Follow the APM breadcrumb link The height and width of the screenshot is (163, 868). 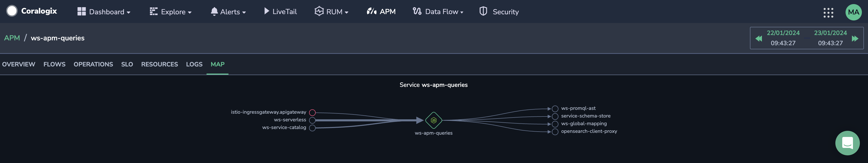point(12,38)
